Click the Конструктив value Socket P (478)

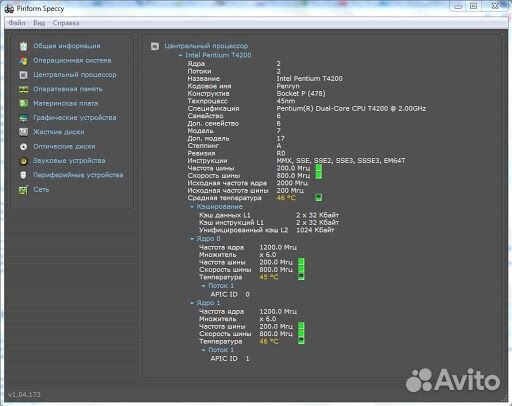(x=301, y=94)
